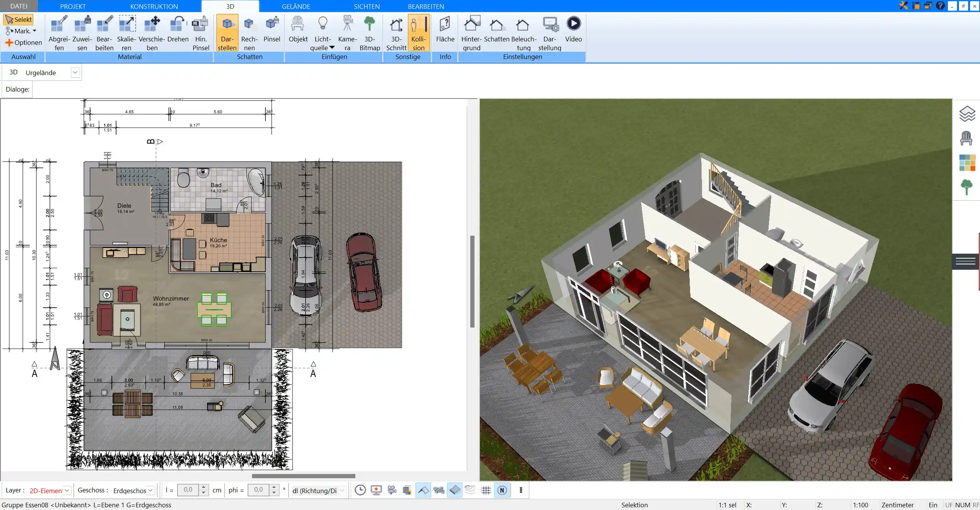Click the cascade windows icon in title bar
This screenshot has width=980, height=510.
[x=928, y=6]
